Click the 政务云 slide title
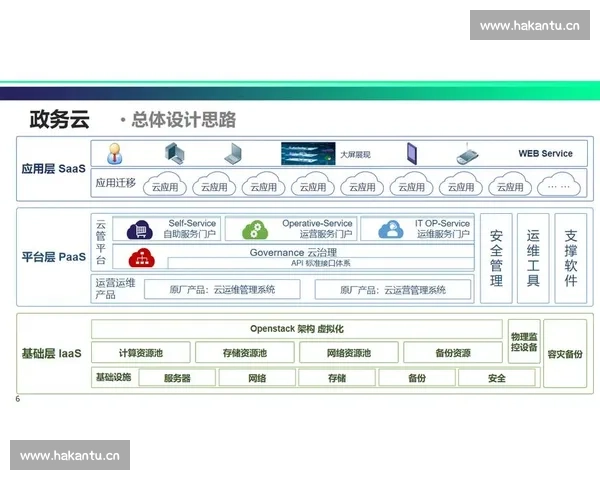The width and height of the screenshot is (600, 480). [x=60, y=119]
